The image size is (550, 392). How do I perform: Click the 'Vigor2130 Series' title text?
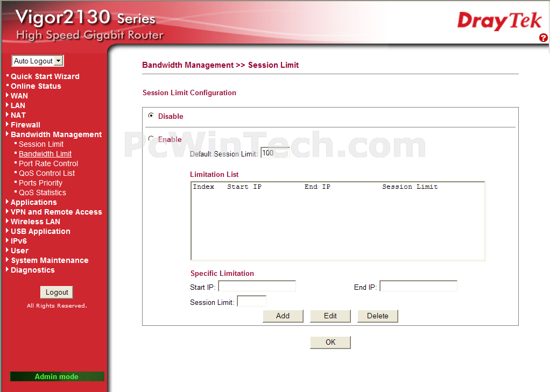point(85,18)
